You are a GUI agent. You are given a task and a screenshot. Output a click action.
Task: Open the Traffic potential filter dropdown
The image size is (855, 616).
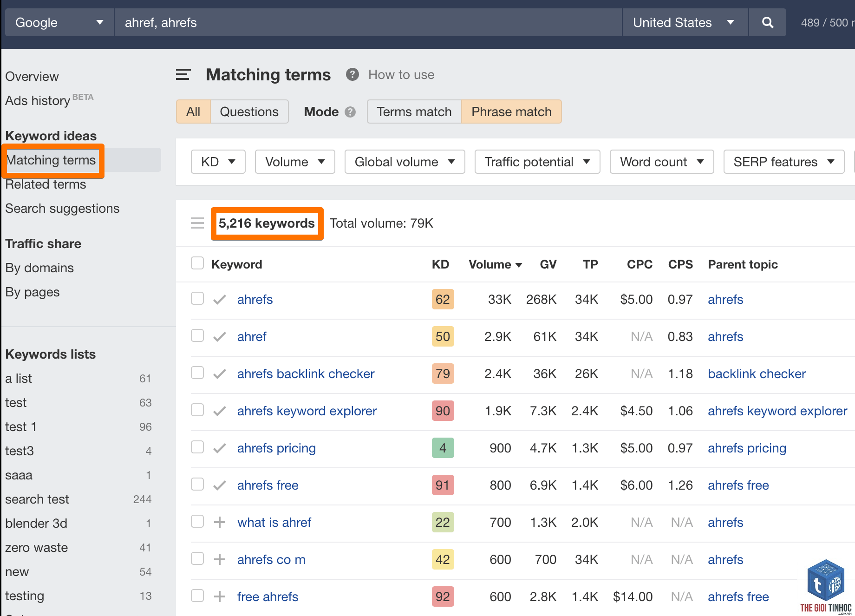pyautogui.click(x=537, y=162)
